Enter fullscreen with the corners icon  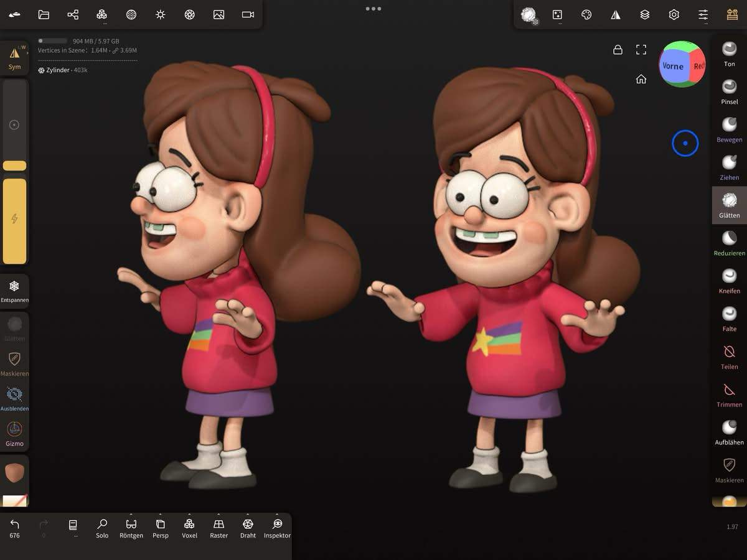(x=641, y=50)
